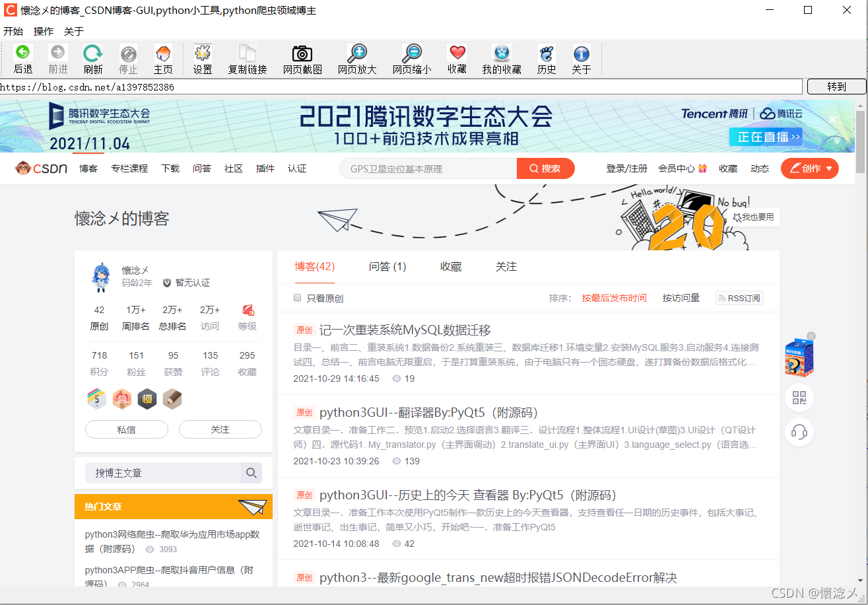Click 认证 in CSDN nav
The width and height of the screenshot is (868, 605).
pyautogui.click(x=297, y=168)
